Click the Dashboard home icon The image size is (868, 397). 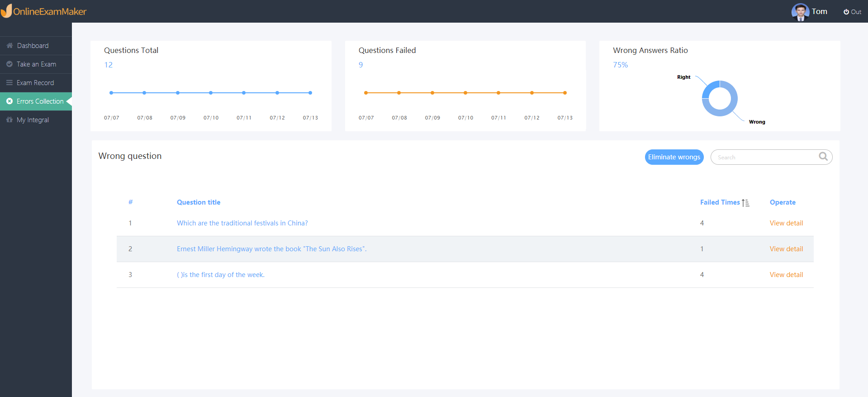point(9,46)
